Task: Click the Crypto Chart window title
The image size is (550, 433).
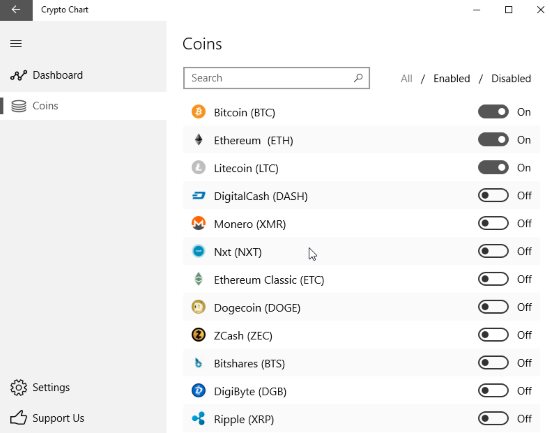Action: click(x=65, y=10)
